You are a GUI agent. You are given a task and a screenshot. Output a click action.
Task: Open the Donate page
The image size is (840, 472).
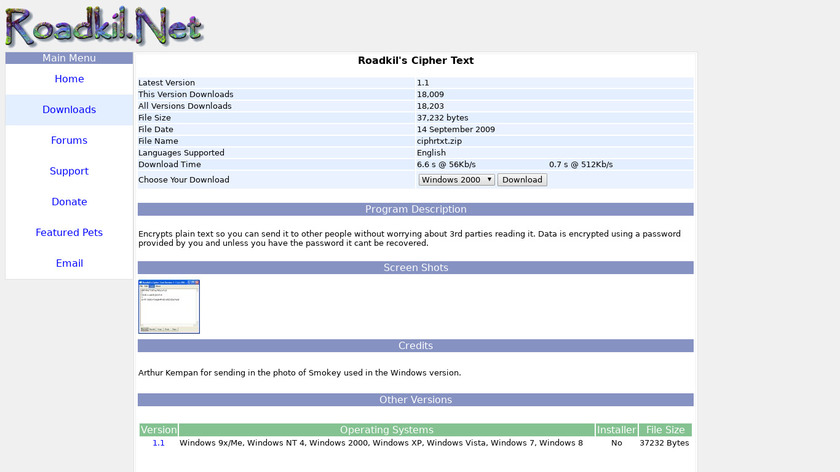point(69,202)
